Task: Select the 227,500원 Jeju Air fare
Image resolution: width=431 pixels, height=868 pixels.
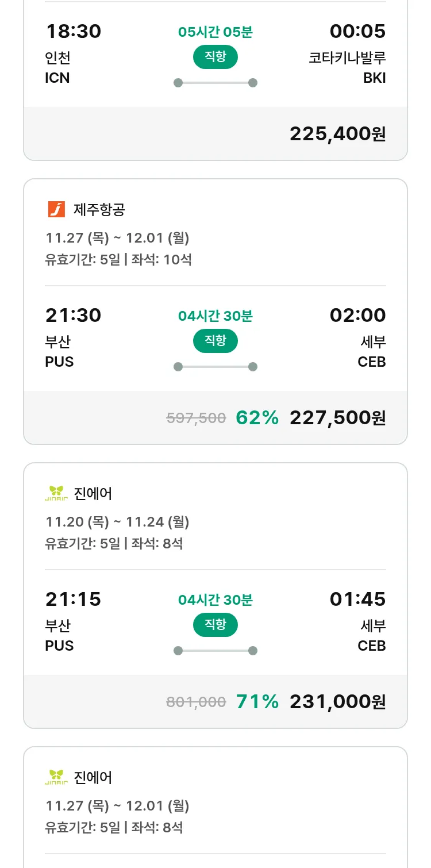Action: tap(337, 418)
